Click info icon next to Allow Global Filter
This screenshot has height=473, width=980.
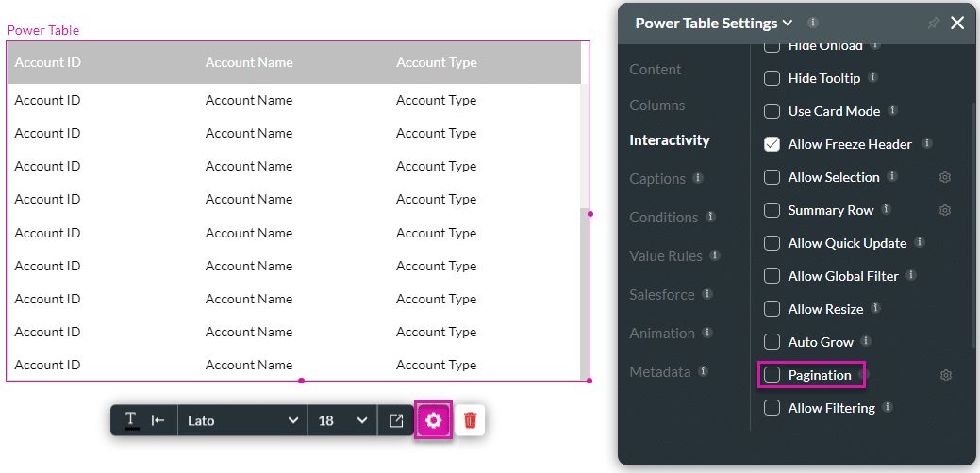pyautogui.click(x=911, y=274)
